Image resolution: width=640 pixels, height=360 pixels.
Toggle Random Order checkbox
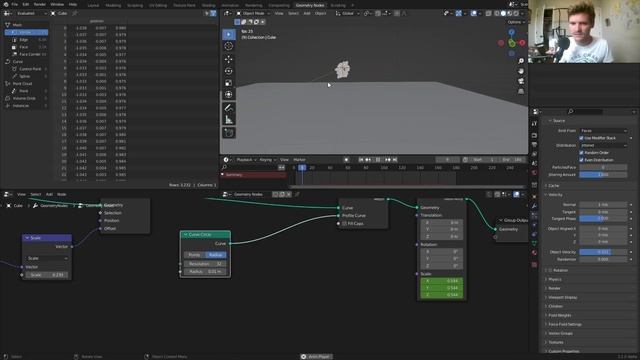(x=582, y=153)
